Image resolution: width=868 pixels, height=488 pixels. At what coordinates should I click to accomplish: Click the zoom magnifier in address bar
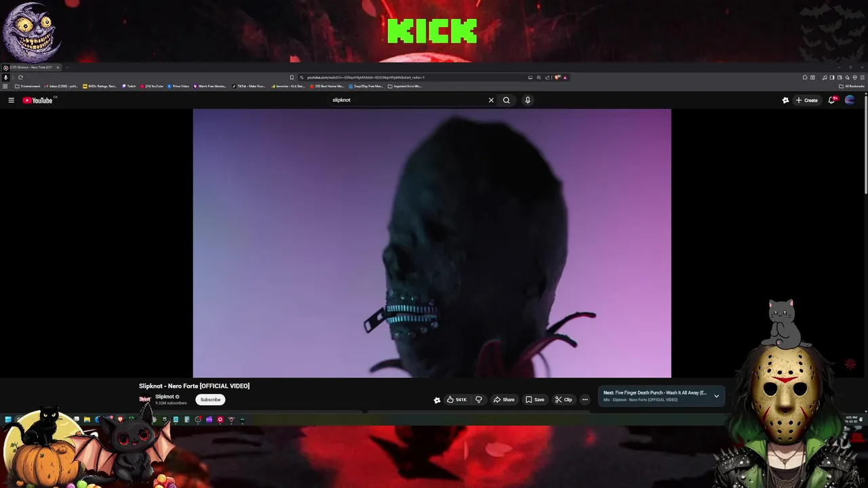coord(539,77)
